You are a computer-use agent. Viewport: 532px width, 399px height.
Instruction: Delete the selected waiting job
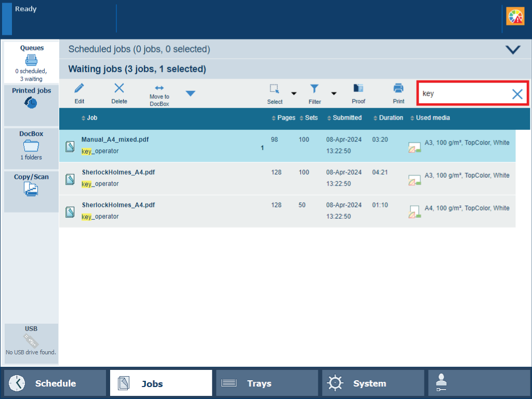119,89
